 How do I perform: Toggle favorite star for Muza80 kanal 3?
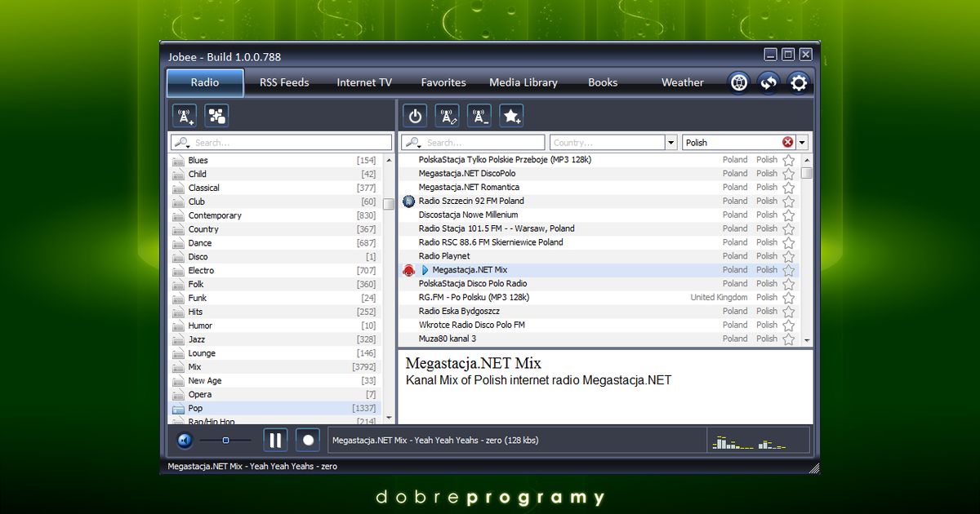pos(788,339)
